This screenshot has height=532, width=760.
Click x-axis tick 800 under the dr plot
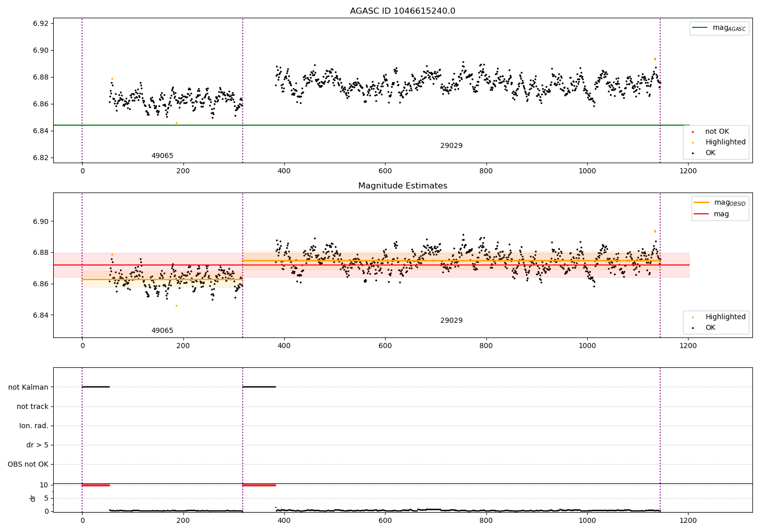(486, 520)
